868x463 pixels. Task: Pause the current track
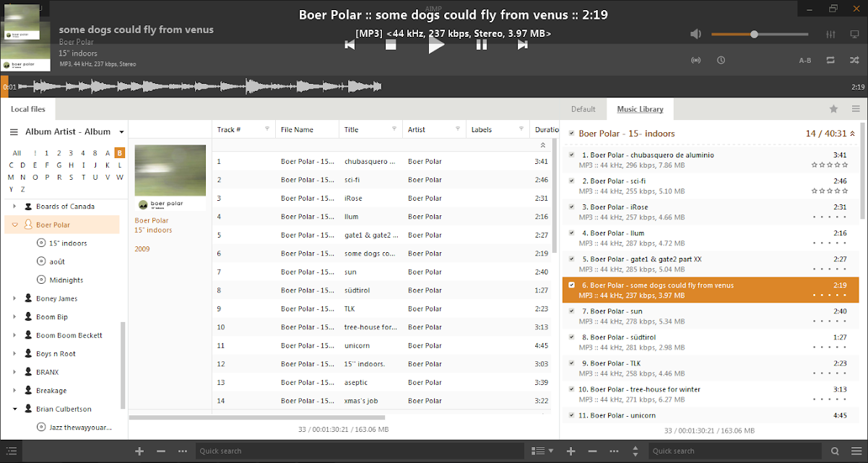pyautogui.click(x=482, y=45)
